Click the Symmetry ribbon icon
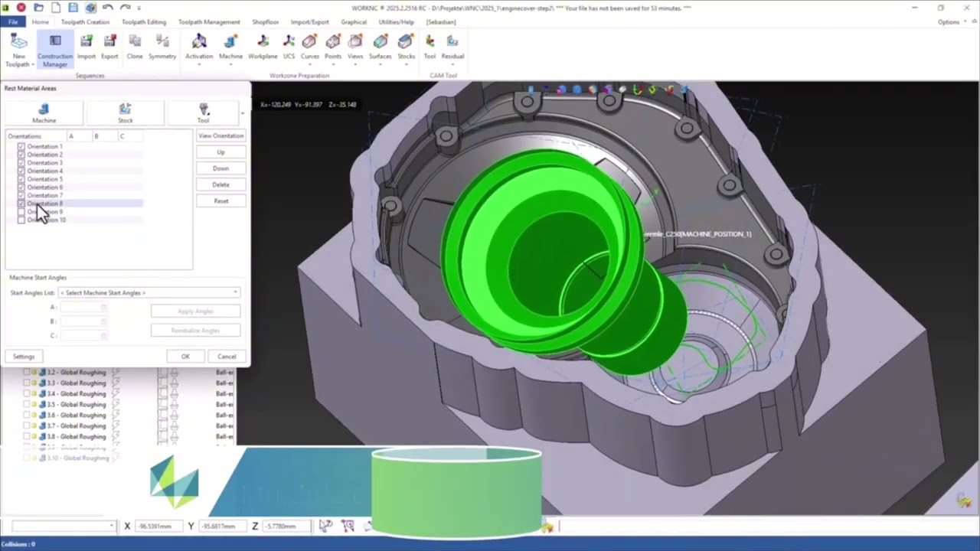The height and width of the screenshot is (551, 980). pos(162,47)
